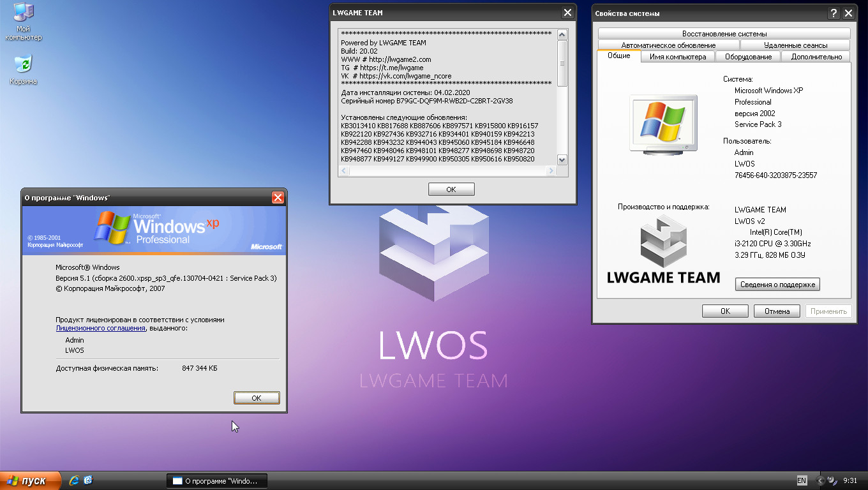Click the Сведения о поддержке button
The image size is (868, 490).
[x=777, y=285]
